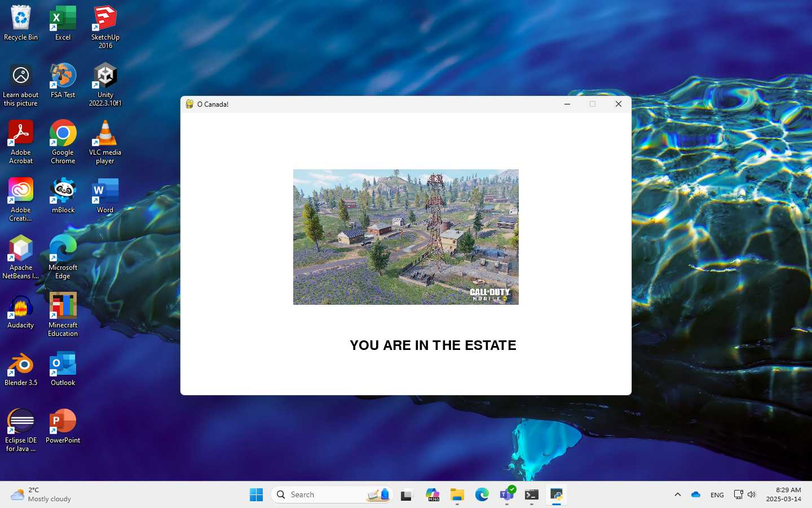Select the mBlock panda desktop icon

pyautogui.click(x=63, y=196)
